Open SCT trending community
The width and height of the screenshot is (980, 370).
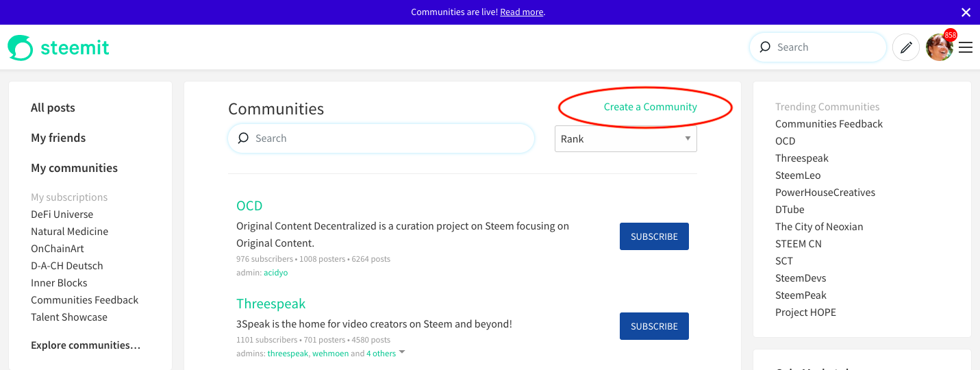[x=784, y=261]
